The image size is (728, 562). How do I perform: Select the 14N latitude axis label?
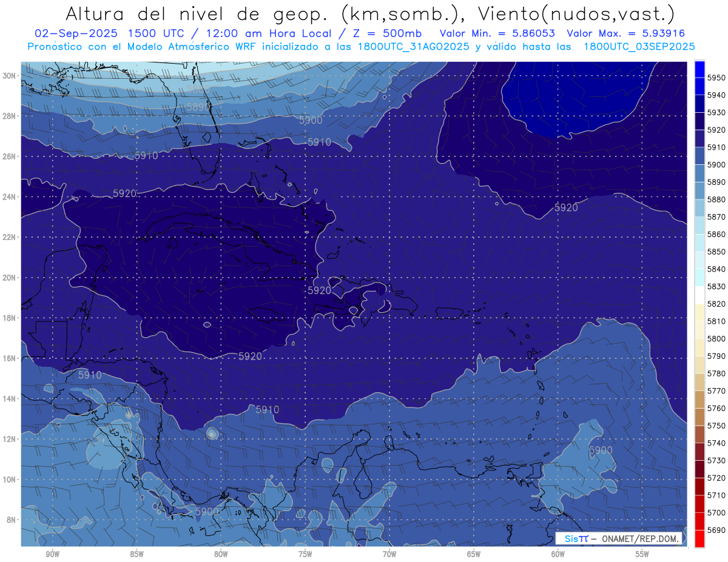coord(9,399)
